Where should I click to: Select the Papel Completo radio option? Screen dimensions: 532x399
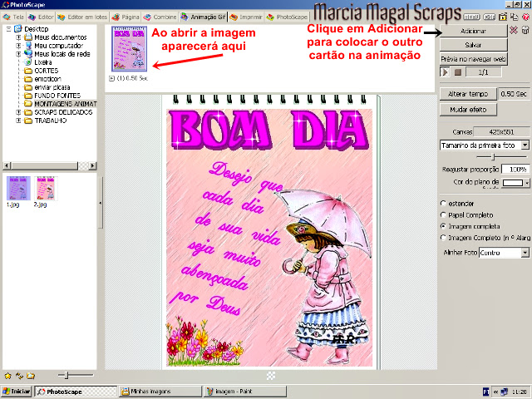click(x=443, y=214)
